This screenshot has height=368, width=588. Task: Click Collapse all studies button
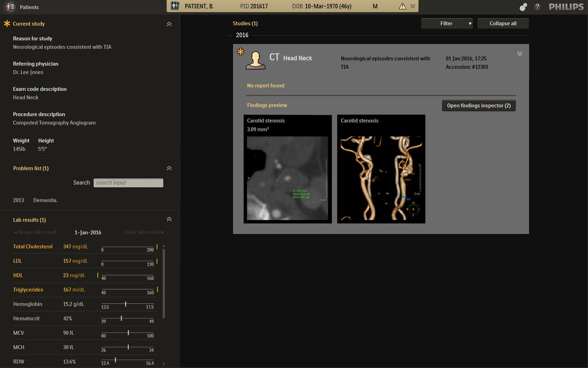[503, 23]
